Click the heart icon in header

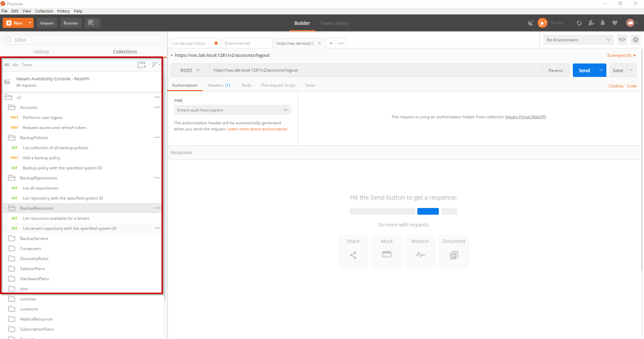point(614,23)
